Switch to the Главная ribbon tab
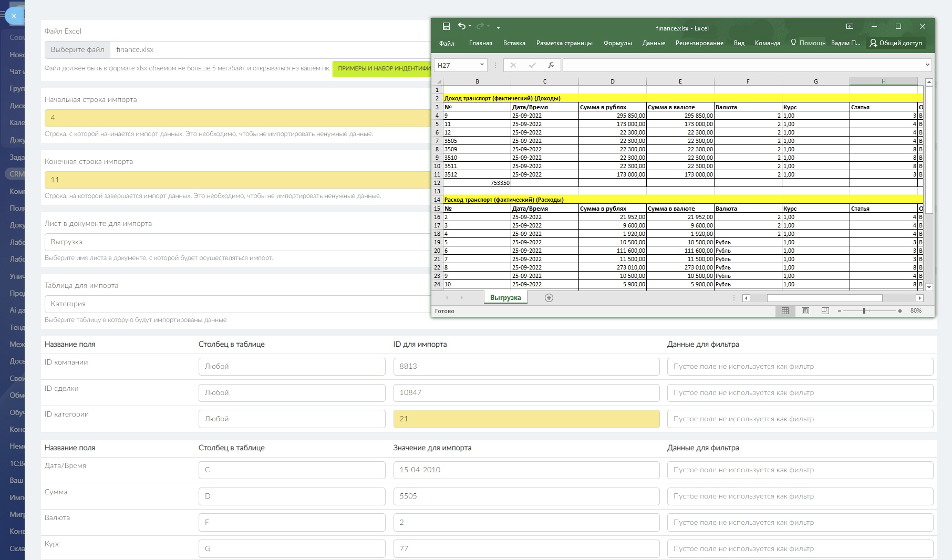Image resolution: width=952 pixels, height=560 pixels. pyautogui.click(x=481, y=43)
